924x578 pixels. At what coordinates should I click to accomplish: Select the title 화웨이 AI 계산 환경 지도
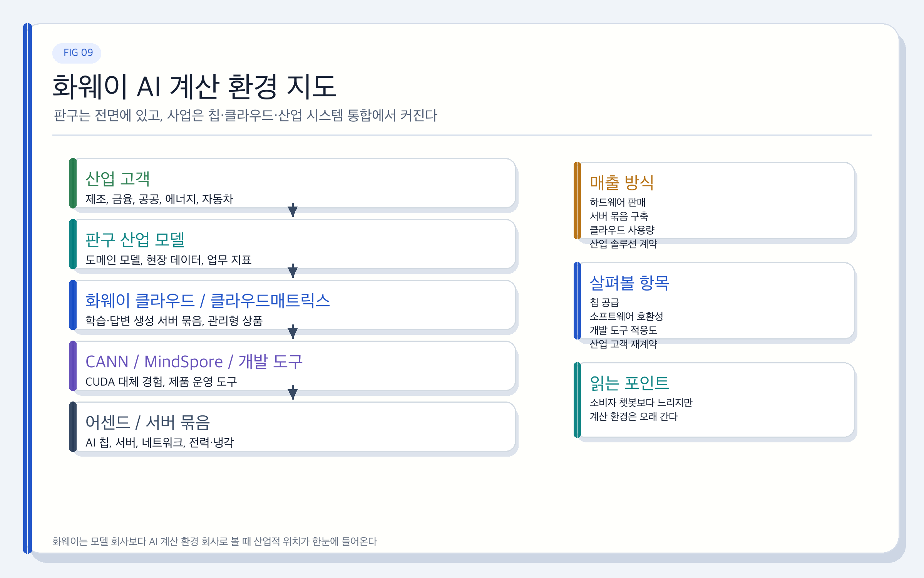coord(194,86)
